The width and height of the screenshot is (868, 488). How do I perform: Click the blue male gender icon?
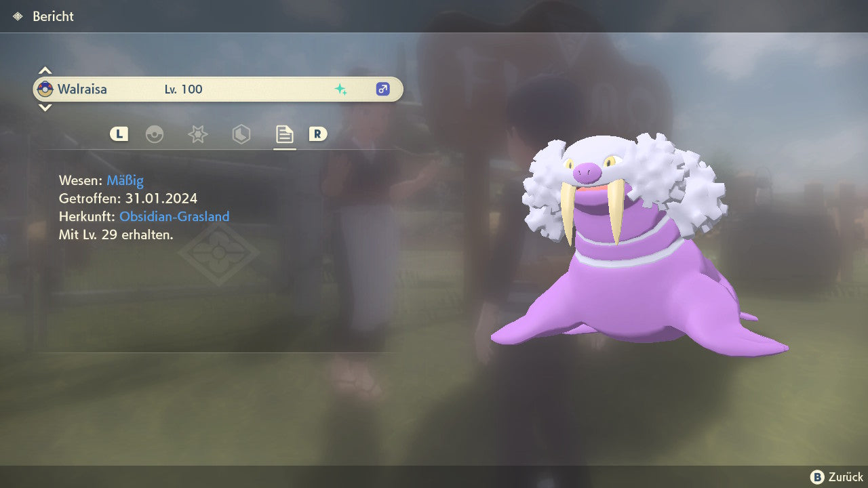point(382,89)
